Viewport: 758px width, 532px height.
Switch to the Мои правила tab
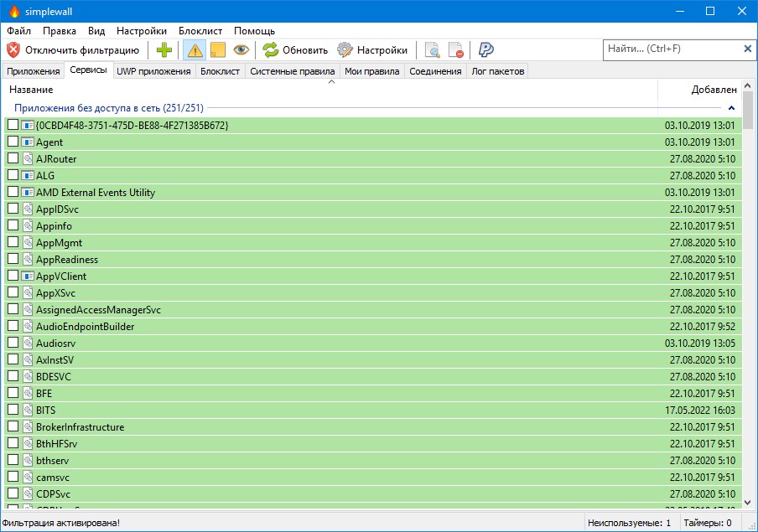tap(372, 71)
